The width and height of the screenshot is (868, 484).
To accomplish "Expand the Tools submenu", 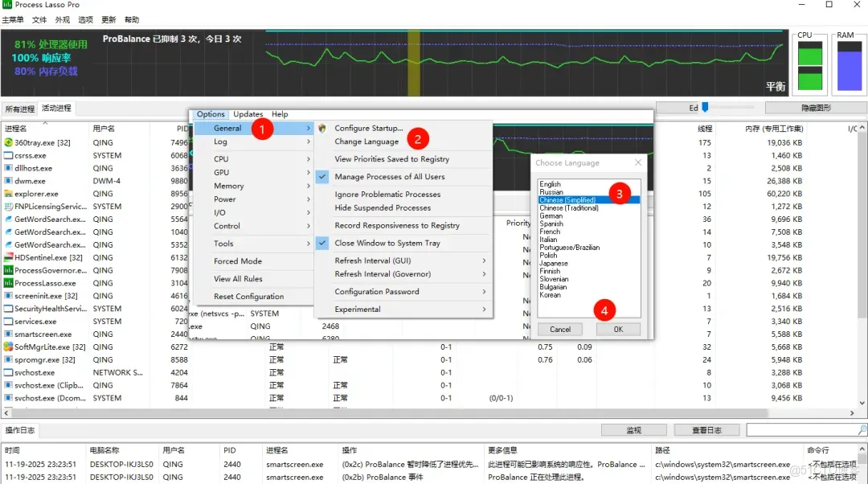I will pos(253,244).
